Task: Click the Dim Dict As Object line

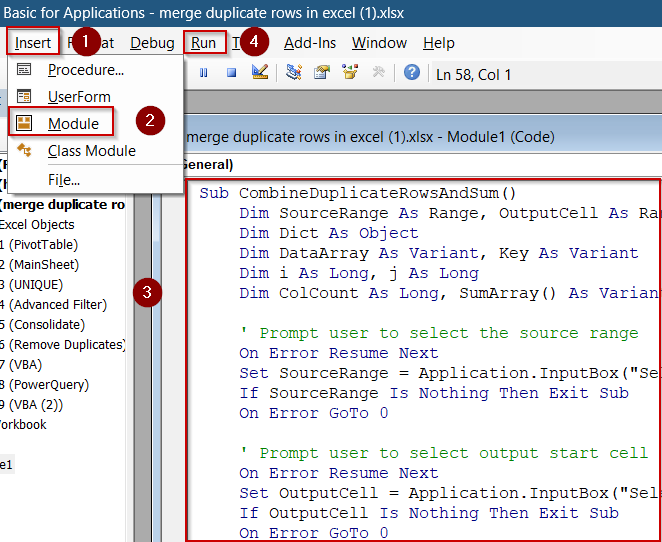Action: click(x=328, y=233)
